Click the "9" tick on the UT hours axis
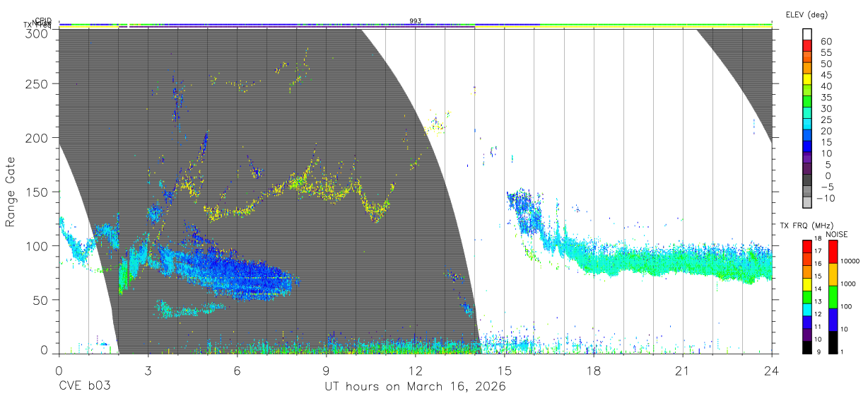868x401 pixels. click(x=326, y=370)
